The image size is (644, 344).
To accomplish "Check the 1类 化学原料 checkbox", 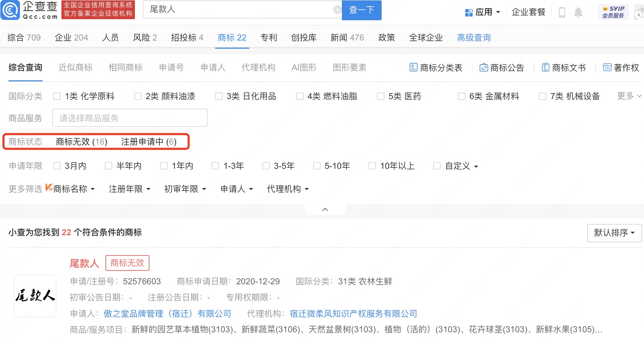I will click(x=57, y=96).
